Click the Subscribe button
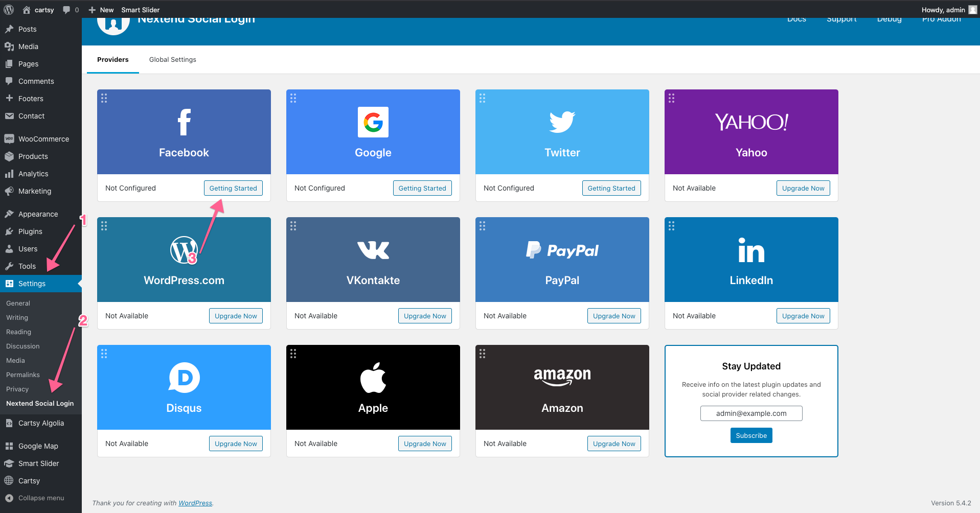The image size is (980, 513). (751, 435)
